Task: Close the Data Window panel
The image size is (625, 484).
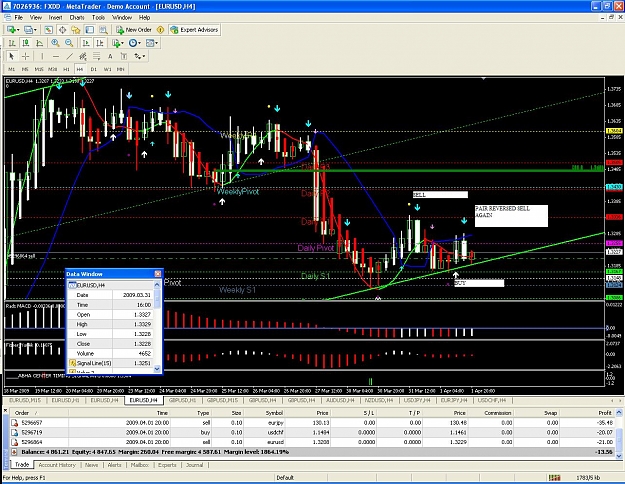Action: coord(158,274)
